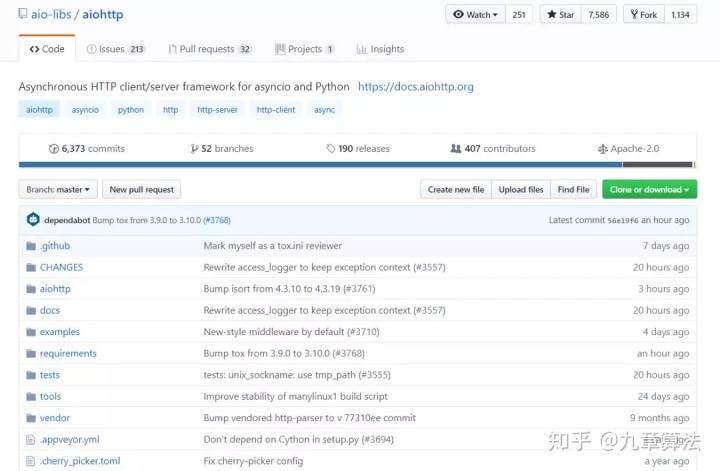Screen dimensions: 720x471
Task: Click folder icon of requirements row
Action: pos(31,354)
